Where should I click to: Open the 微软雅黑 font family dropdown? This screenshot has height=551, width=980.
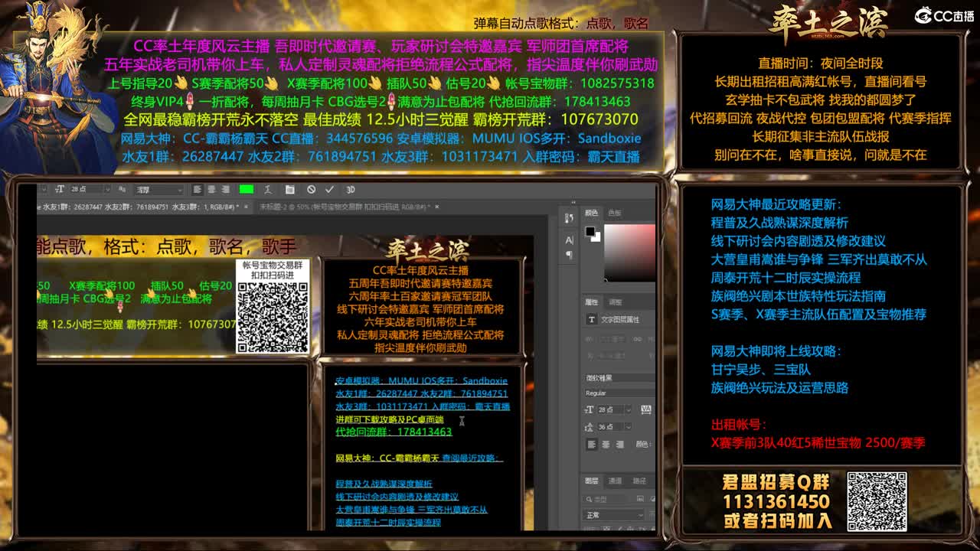(x=620, y=378)
